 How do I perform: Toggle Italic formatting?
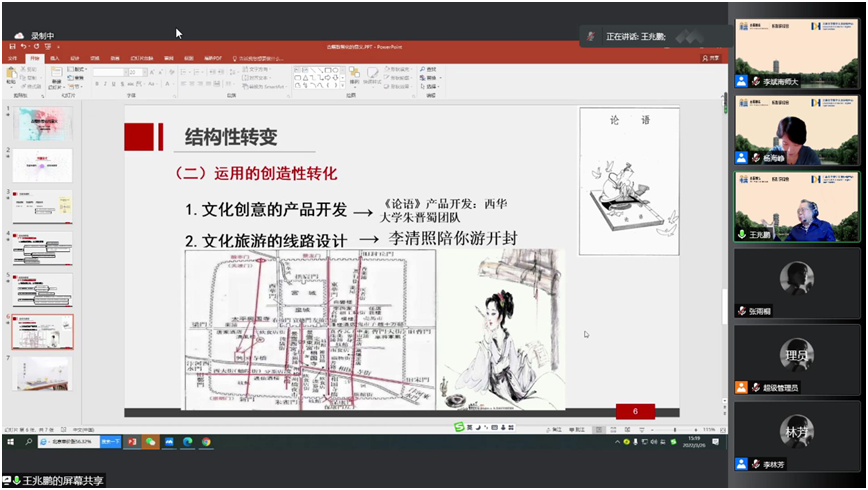click(x=105, y=84)
